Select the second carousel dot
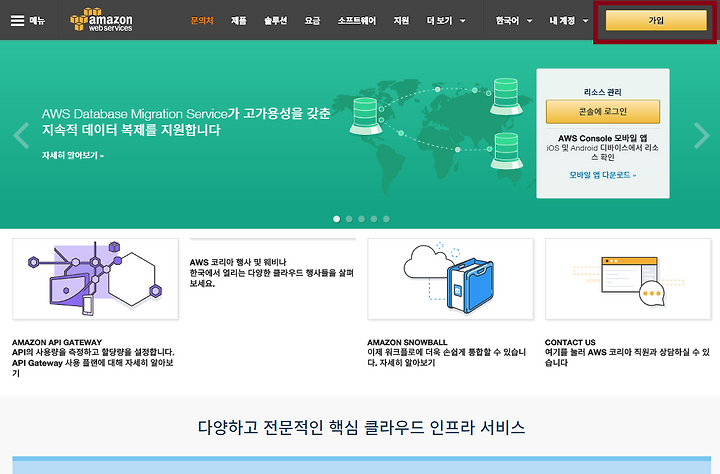 point(349,219)
